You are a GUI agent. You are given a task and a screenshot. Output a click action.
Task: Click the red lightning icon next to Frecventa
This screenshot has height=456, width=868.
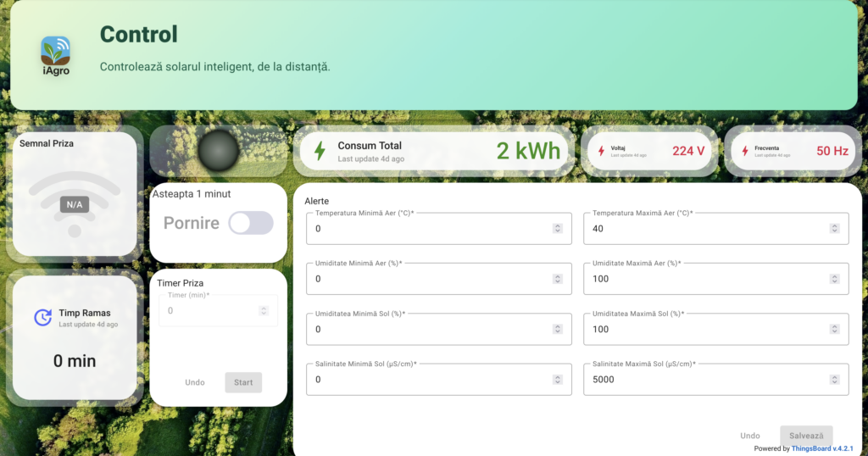coord(745,151)
